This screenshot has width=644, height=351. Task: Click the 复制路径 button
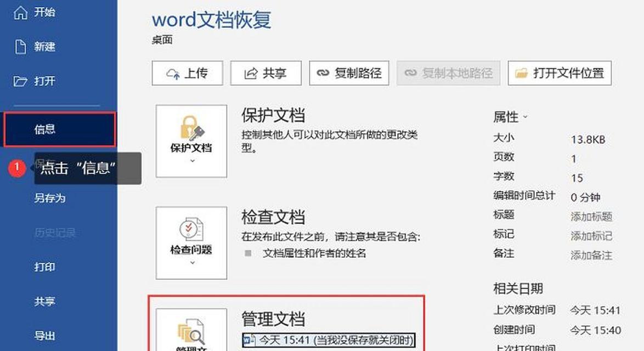pos(349,73)
